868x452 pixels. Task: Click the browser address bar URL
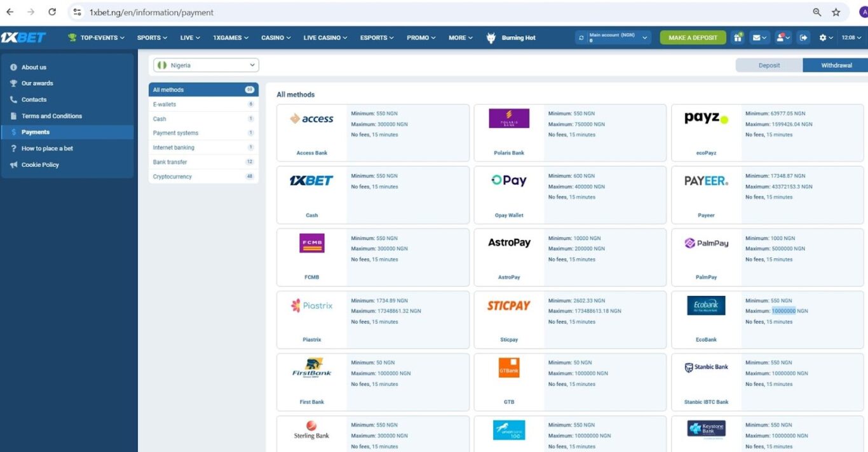coord(151,12)
